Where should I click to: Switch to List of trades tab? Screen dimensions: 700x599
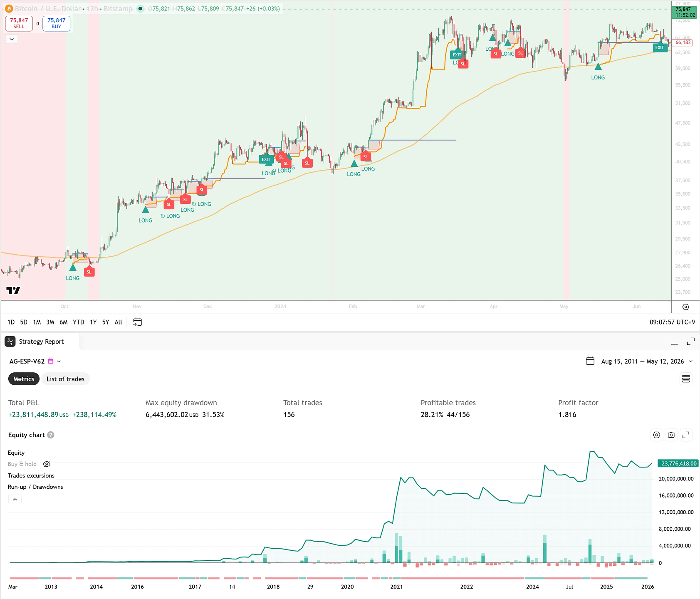[x=65, y=379]
